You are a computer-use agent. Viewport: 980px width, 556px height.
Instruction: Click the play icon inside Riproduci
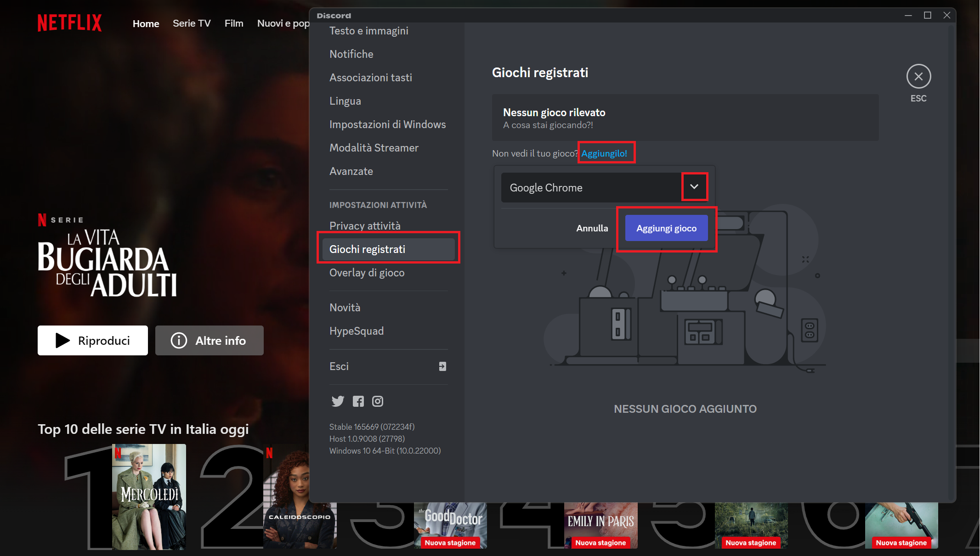pos(61,340)
